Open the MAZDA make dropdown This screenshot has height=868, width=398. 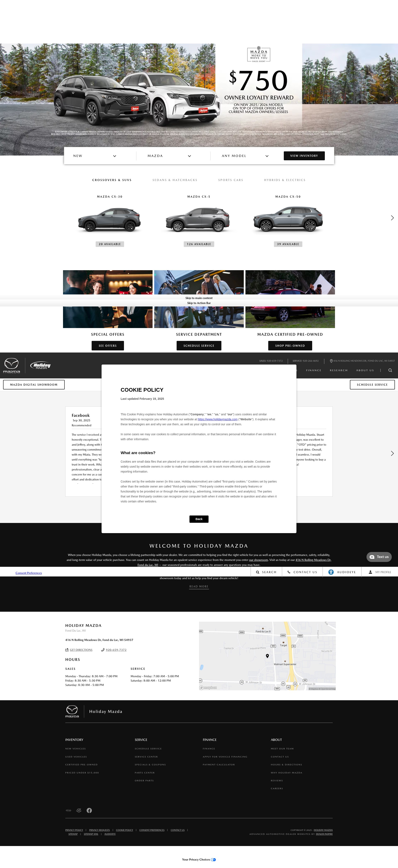(169, 156)
